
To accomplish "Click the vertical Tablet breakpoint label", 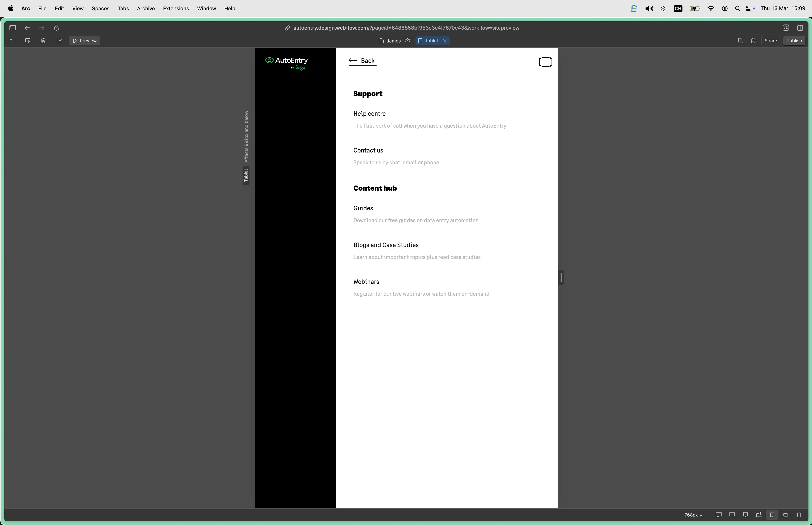I will point(246,175).
